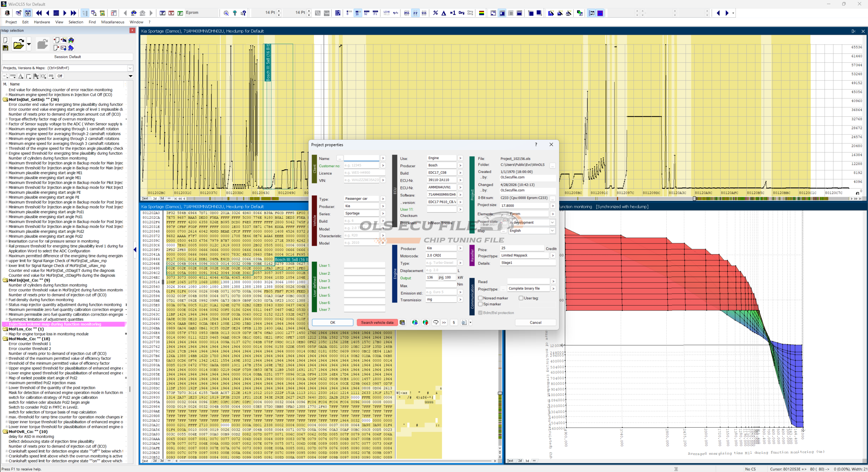Viewport: 868px width, 472px height.
Task: Close the Map selection panel
Action: point(132,31)
